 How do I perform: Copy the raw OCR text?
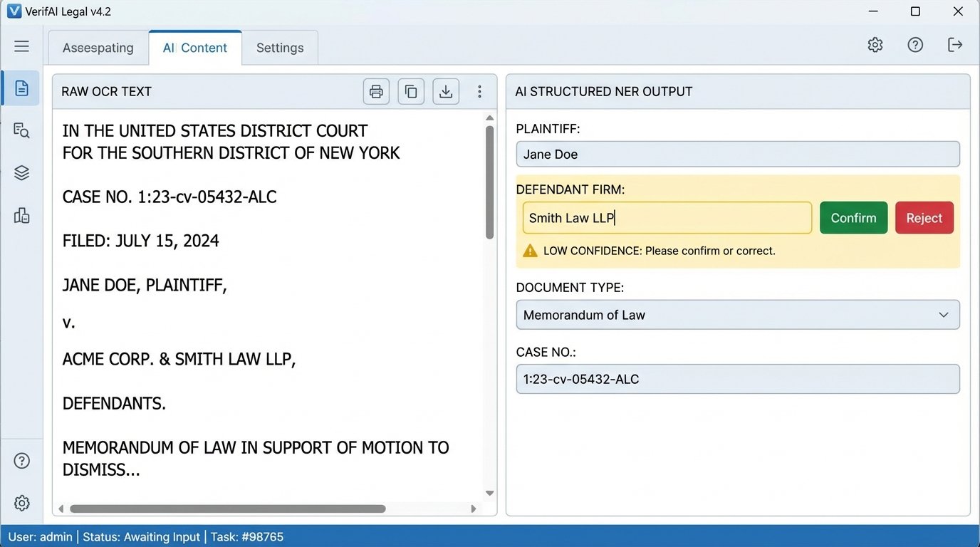tap(411, 91)
